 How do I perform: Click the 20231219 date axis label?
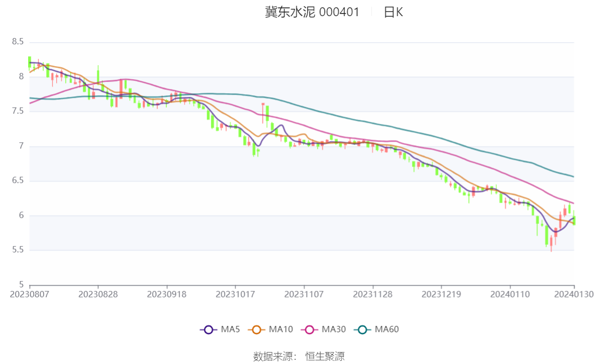pyautogui.click(x=441, y=295)
